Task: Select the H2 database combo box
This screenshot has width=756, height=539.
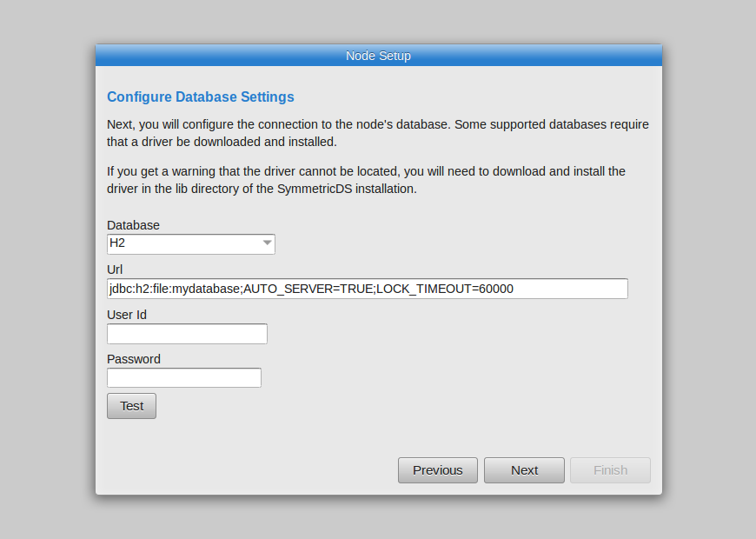Action: pyautogui.click(x=191, y=244)
